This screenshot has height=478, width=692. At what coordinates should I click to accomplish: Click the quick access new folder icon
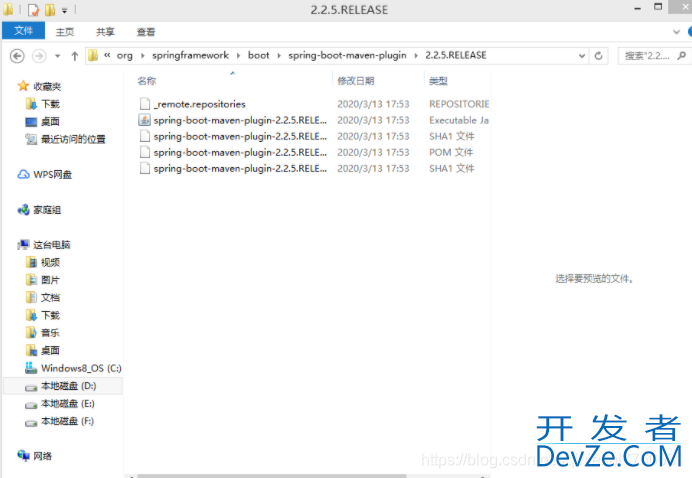(50, 10)
